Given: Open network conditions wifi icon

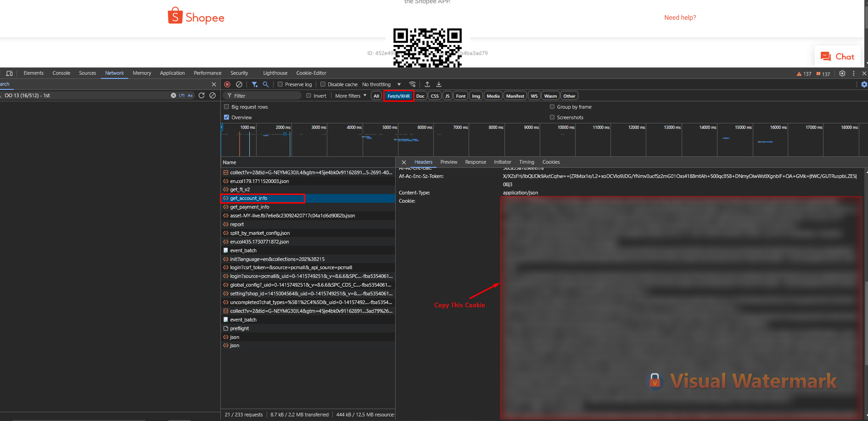Looking at the screenshot, I should coord(412,84).
